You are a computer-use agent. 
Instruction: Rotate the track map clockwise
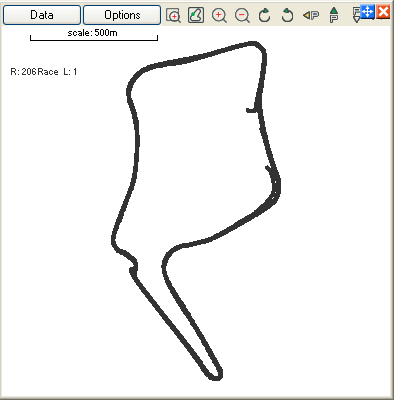(265, 15)
